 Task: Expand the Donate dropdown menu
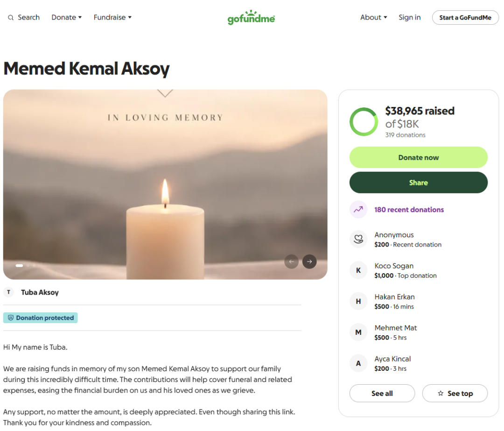pyautogui.click(x=67, y=17)
